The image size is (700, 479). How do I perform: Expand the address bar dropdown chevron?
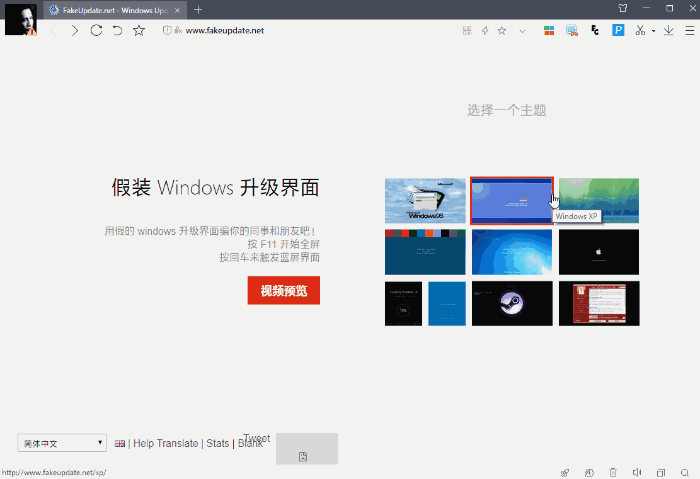coord(522,31)
